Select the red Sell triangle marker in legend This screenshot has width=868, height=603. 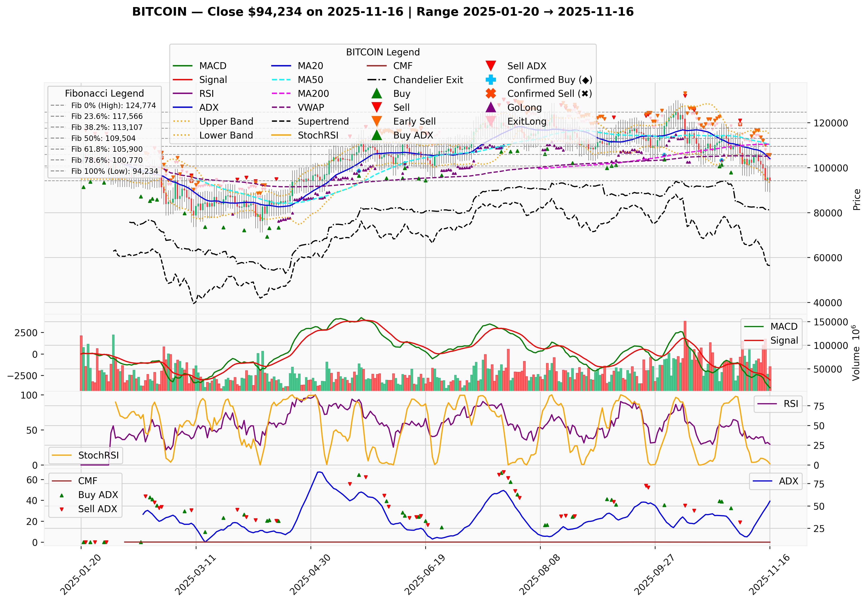(x=377, y=108)
